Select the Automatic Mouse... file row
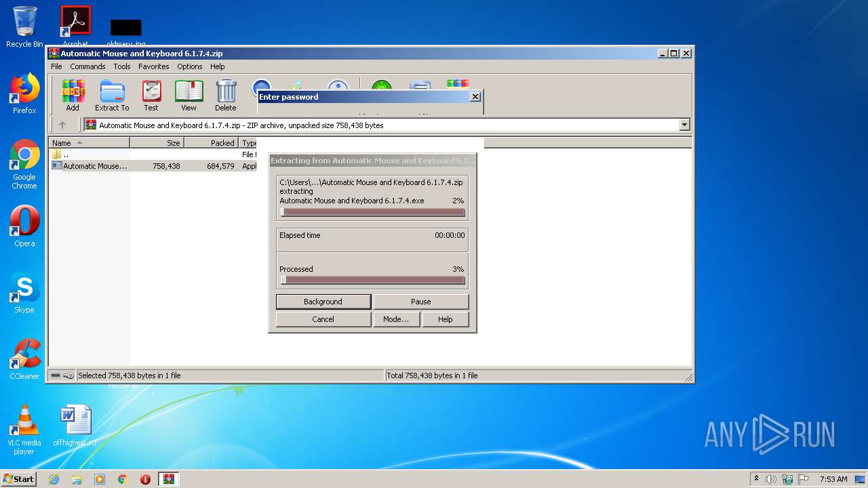The width and height of the screenshot is (868, 488). point(153,166)
